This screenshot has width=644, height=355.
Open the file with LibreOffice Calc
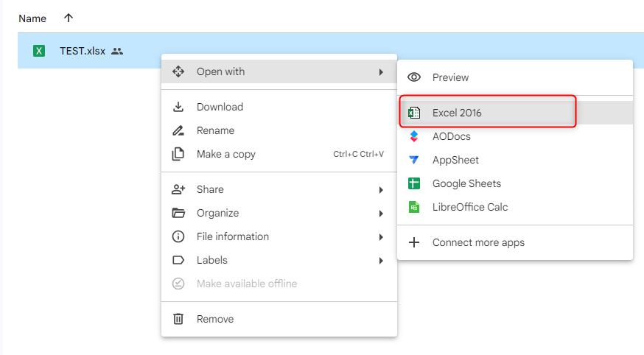(x=515, y=207)
